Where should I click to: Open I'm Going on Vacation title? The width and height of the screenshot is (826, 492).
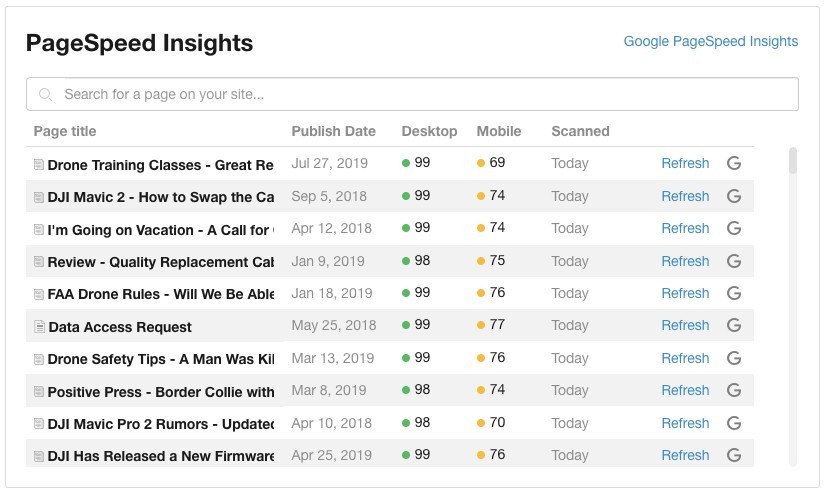pyautogui.click(x=161, y=230)
